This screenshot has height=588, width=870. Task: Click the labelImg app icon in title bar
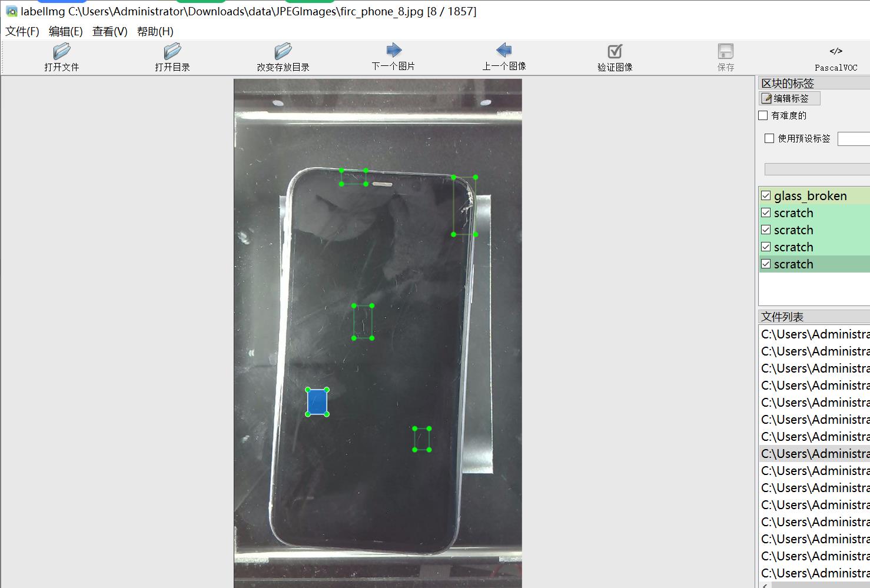(11, 11)
